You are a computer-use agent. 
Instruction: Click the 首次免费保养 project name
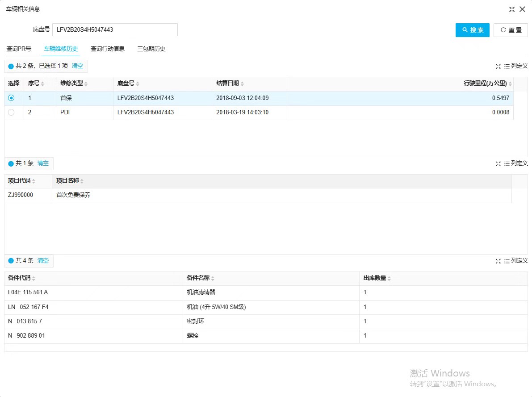(x=73, y=195)
